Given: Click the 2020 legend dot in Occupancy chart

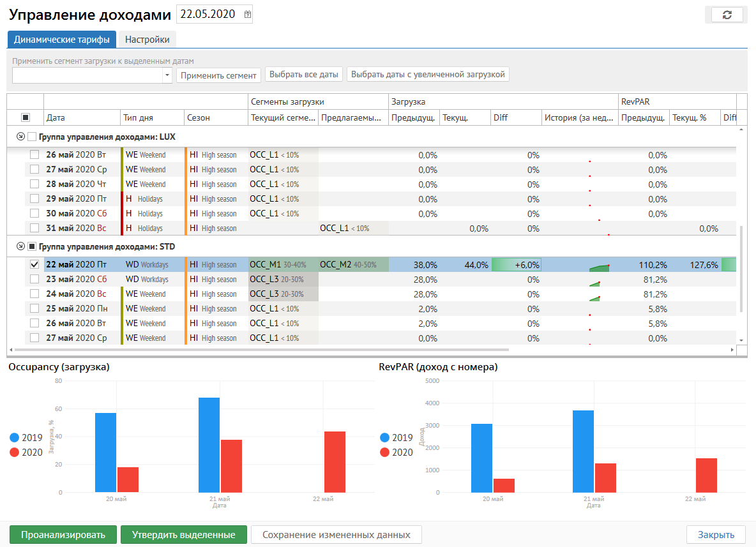Looking at the screenshot, I should pyautogui.click(x=15, y=452).
